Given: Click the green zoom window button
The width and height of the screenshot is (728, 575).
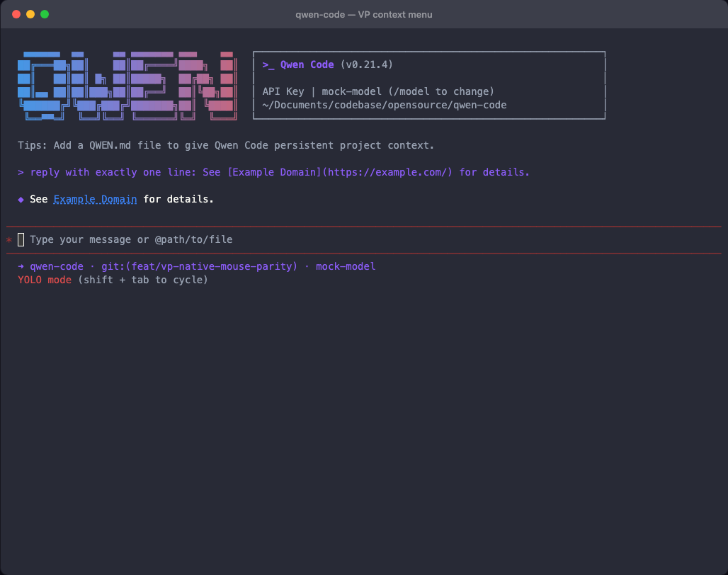Looking at the screenshot, I should tap(45, 14).
